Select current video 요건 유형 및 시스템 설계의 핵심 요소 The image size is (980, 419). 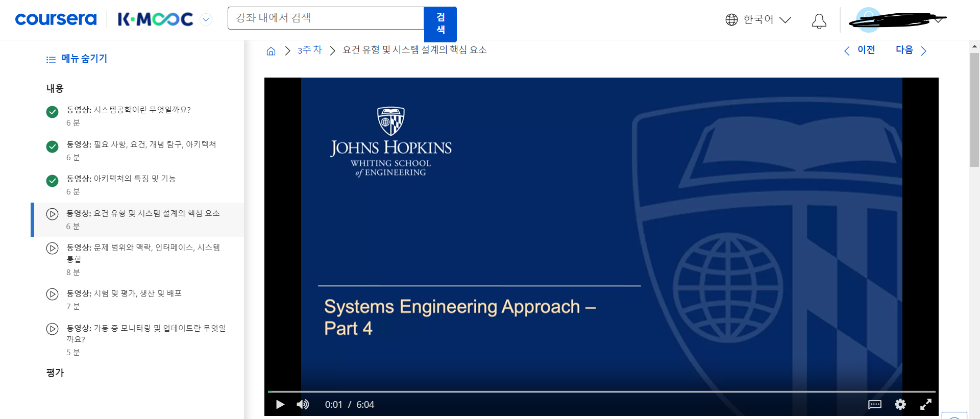(x=137, y=219)
